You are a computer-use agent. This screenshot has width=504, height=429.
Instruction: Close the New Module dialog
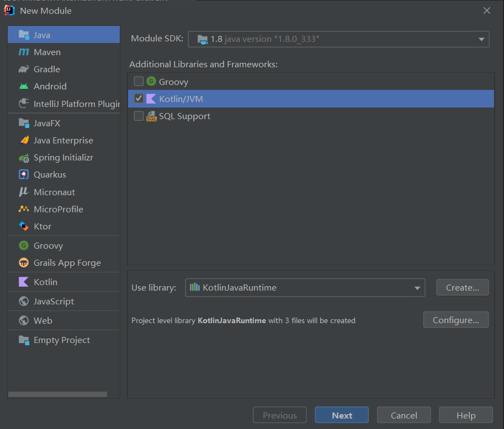487,10
